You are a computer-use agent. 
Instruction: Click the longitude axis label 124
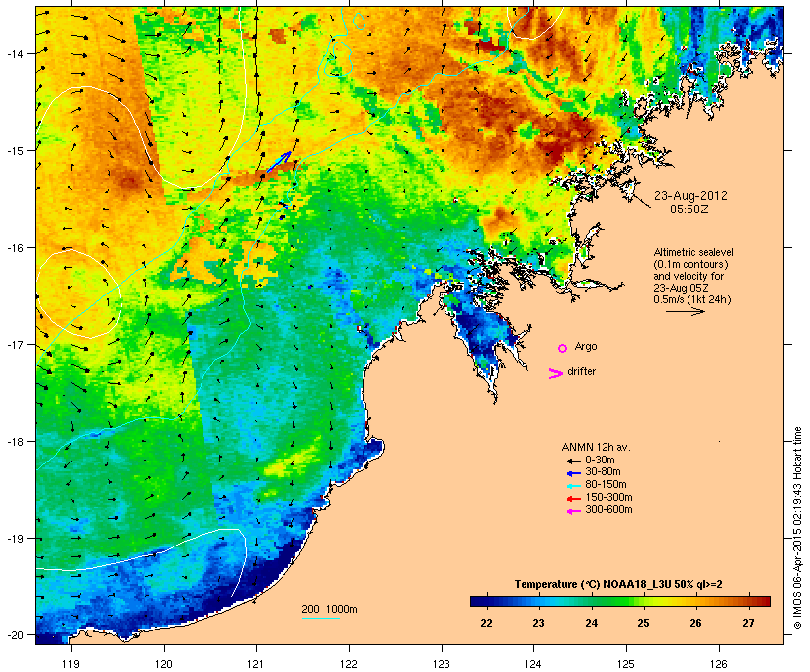(x=533, y=664)
